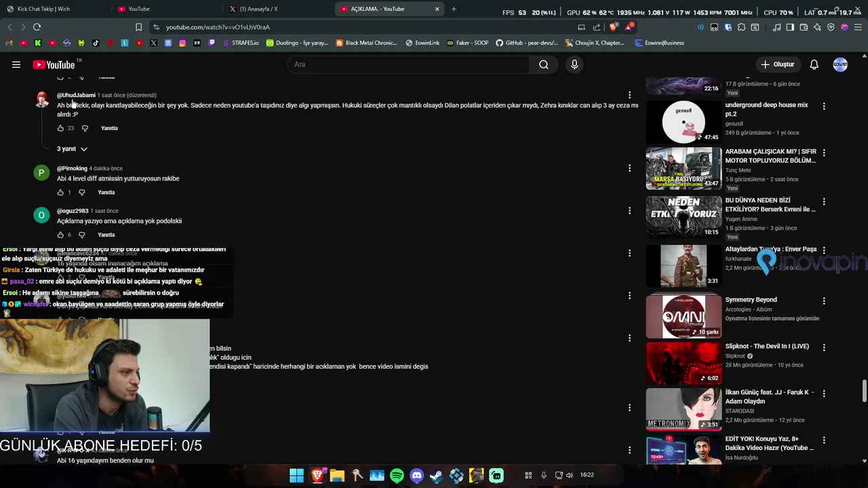Click Yanıtla under @UhudJabami comment
The width and height of the screenshot is (868, 488).
pos(109,128)
